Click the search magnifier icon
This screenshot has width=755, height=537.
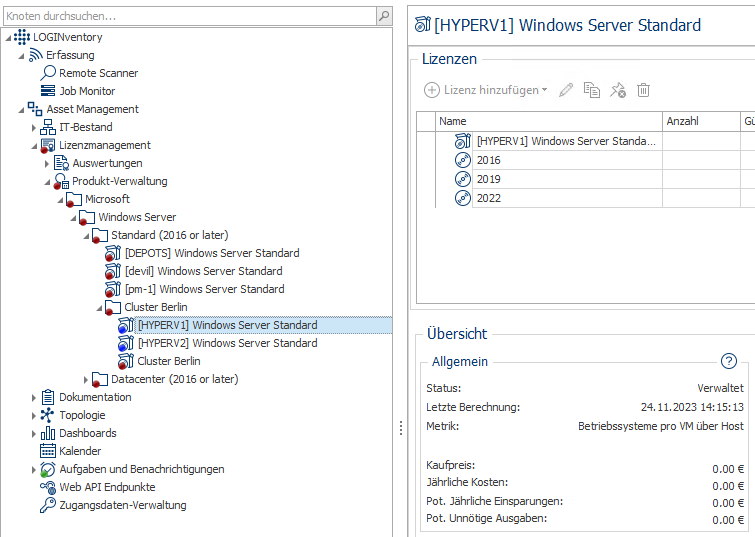384,17
